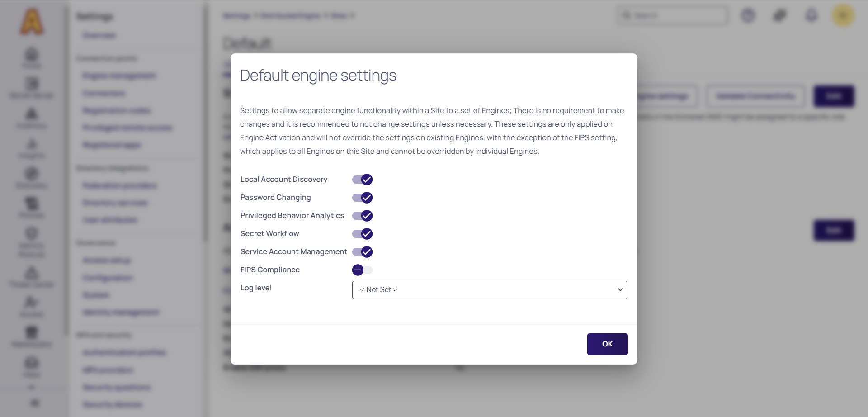Toggle Privileged Behavior Analytics off

(362, 216)
